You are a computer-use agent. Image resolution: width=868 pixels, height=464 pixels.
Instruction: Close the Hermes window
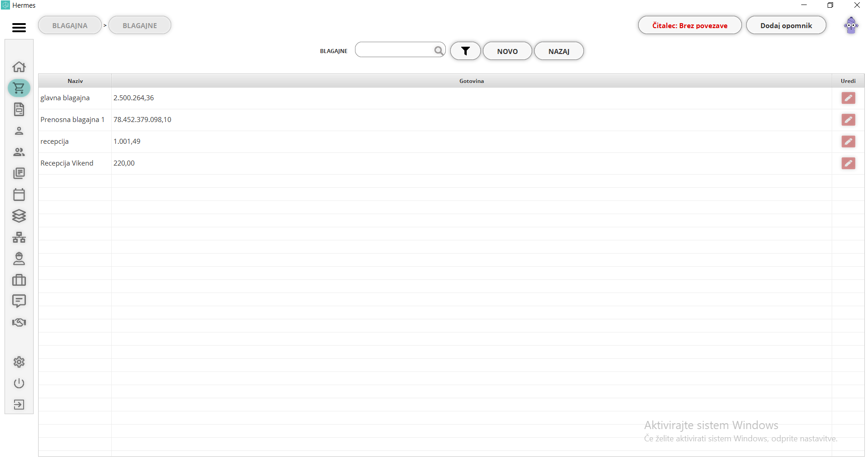(x=857, y=5)
